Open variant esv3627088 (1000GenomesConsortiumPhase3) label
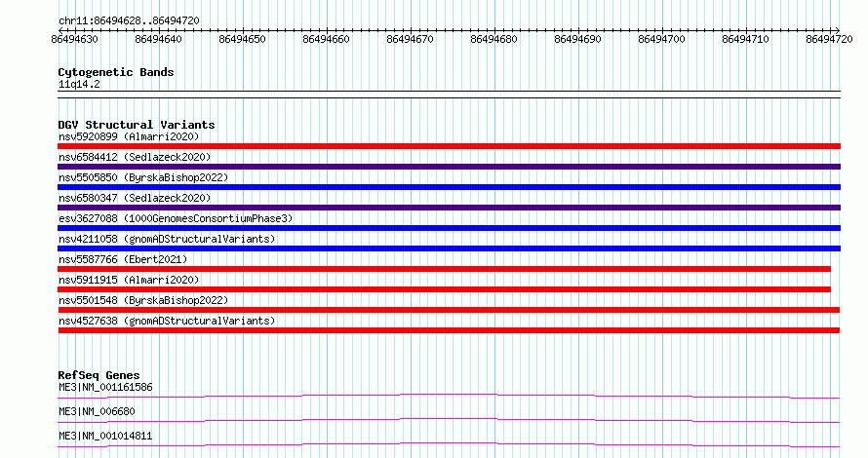Viewport: 868px width, 458px height. point(176,218)
